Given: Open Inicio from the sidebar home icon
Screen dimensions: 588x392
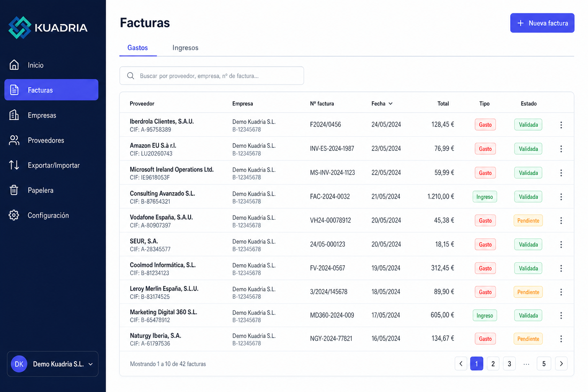Looking at the screenshot, I should [x=14, y=65].
